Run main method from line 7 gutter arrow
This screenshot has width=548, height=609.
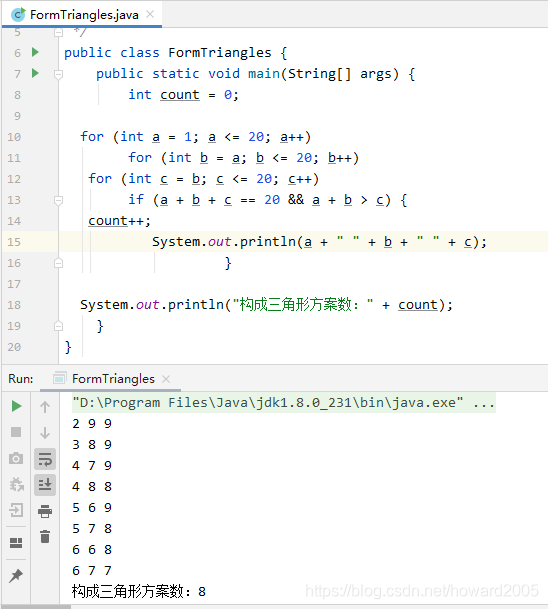[x=35, y=73]
